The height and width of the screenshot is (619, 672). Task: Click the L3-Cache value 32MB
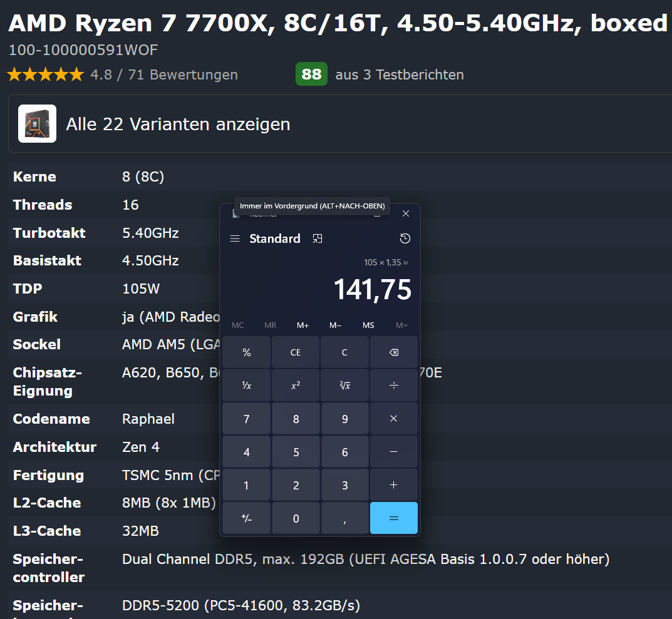(x=140, y=531)
